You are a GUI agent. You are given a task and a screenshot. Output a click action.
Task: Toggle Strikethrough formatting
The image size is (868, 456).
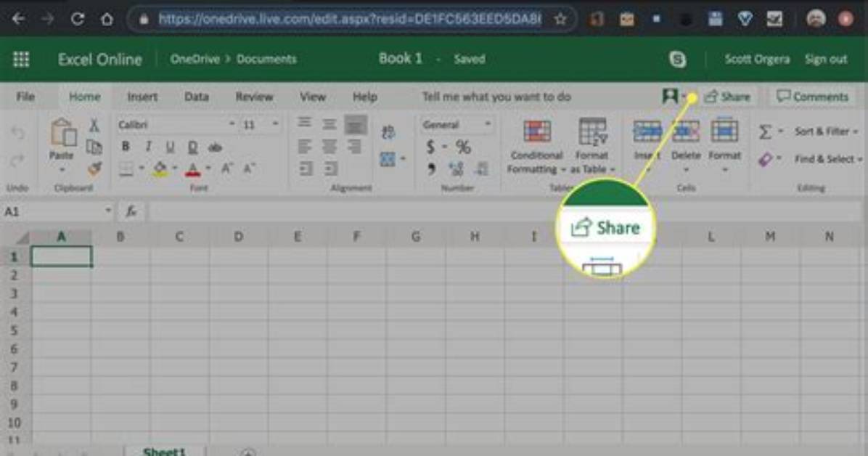coord(215,147)
